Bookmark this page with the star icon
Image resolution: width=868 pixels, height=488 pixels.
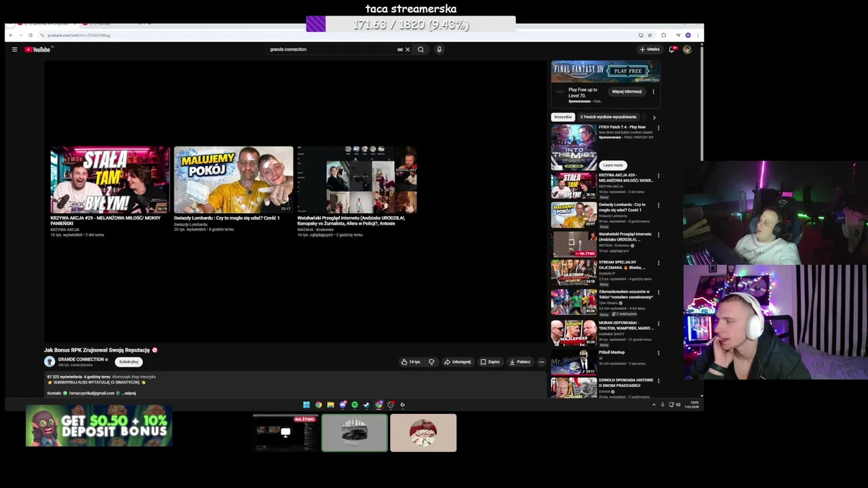pyautogui.click(x=650, y=35)
